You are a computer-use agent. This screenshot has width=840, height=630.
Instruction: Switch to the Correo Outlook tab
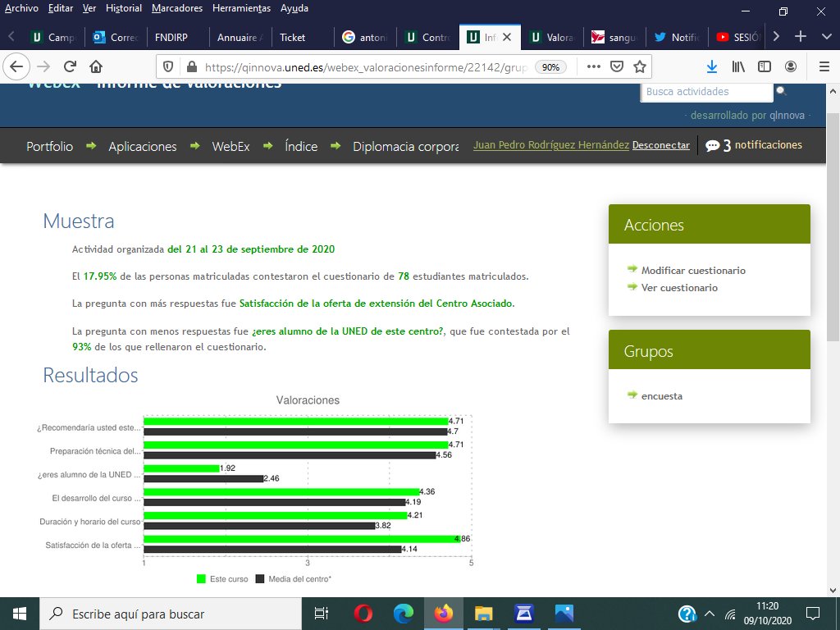click(x=116, y=37)
